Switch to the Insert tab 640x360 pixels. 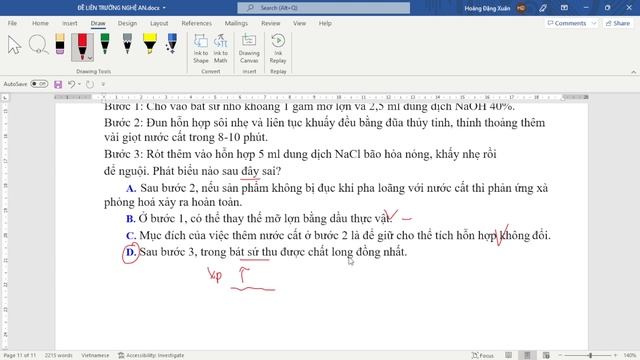coord(69,23)
